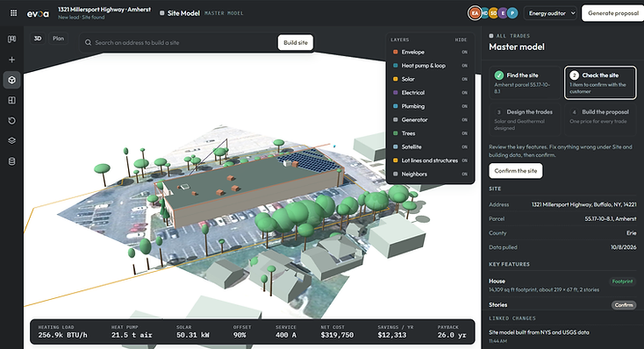Click the Savings / Yr $12,313 stat
The image size is (644, 349).
(x=396, y=332)
